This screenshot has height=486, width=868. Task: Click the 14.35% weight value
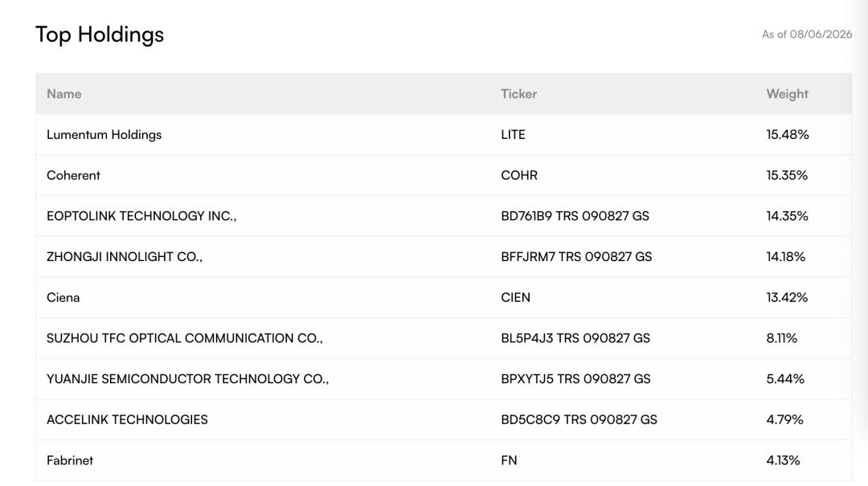point(787,216)
